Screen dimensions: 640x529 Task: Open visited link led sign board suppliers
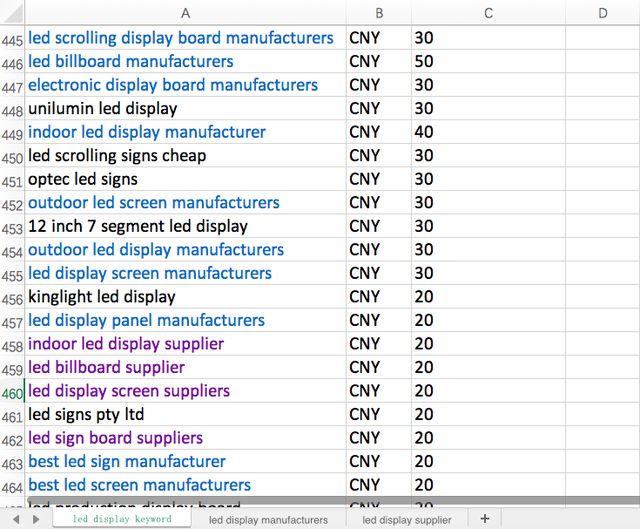coord(115,438)
